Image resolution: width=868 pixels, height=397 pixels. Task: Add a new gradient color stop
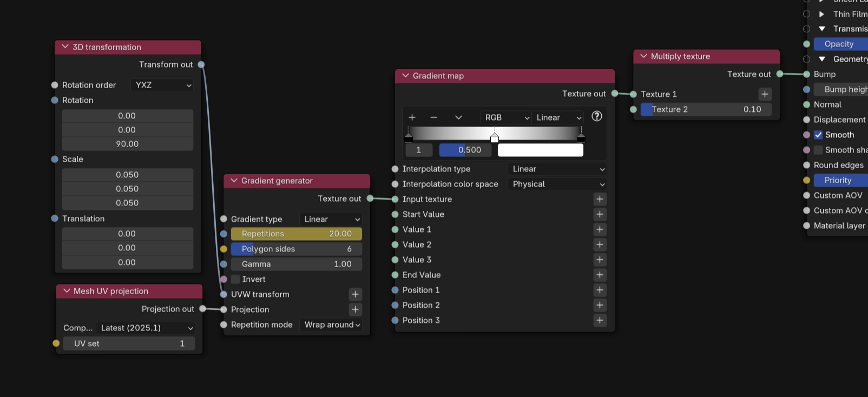(x=412, y=117)
